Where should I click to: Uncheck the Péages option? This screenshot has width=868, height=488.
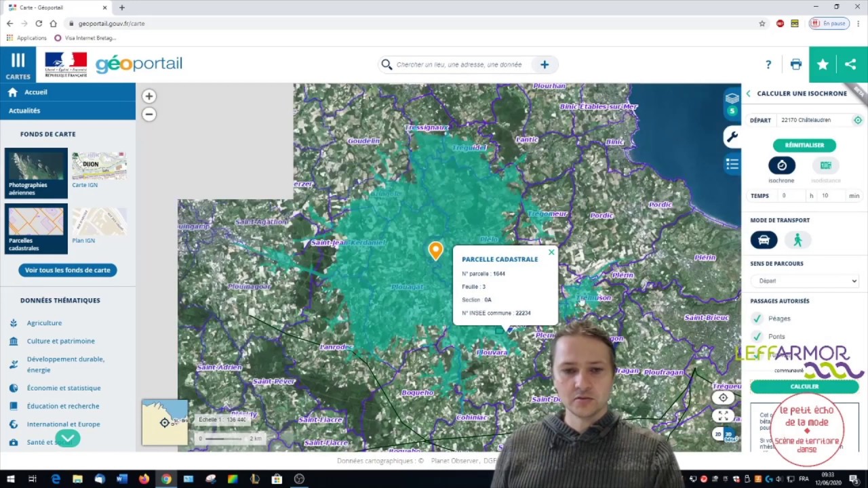757,318
